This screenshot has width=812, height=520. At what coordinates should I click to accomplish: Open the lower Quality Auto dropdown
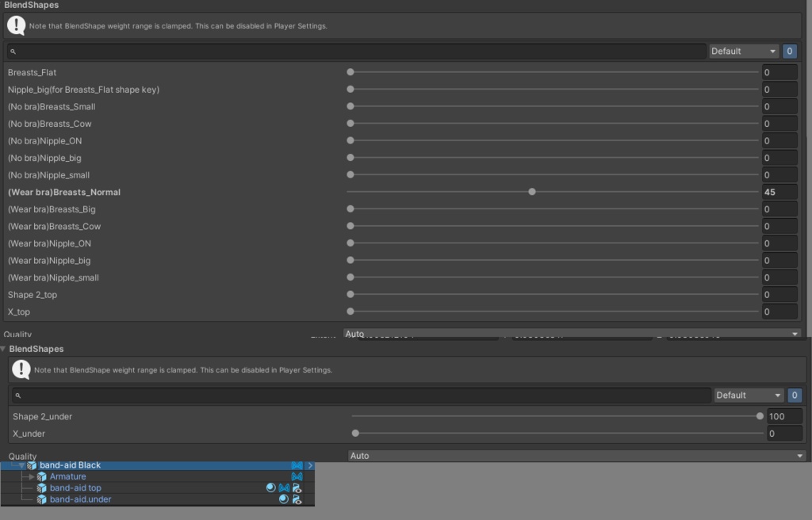click(x=577, y=456)
